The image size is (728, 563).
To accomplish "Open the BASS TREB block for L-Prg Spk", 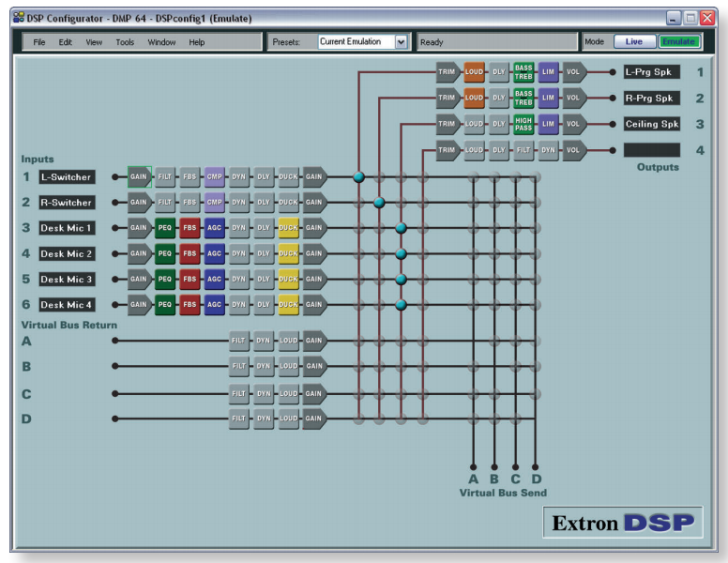I will (523, 72).
